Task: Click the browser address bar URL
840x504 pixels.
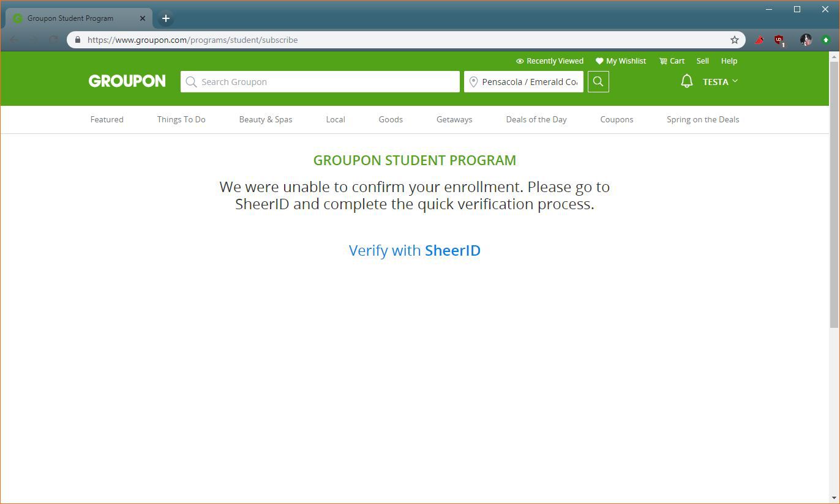Action: [x=193, y=40]
